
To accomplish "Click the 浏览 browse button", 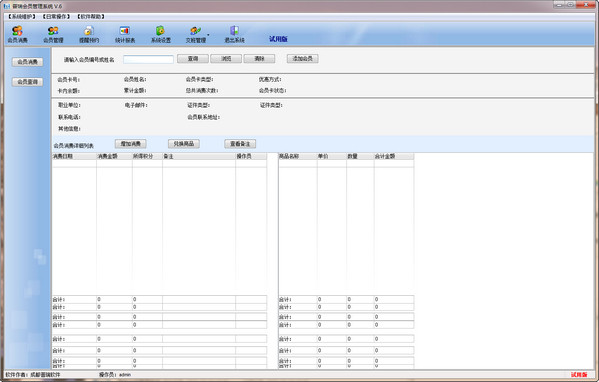I will point(226,58).
